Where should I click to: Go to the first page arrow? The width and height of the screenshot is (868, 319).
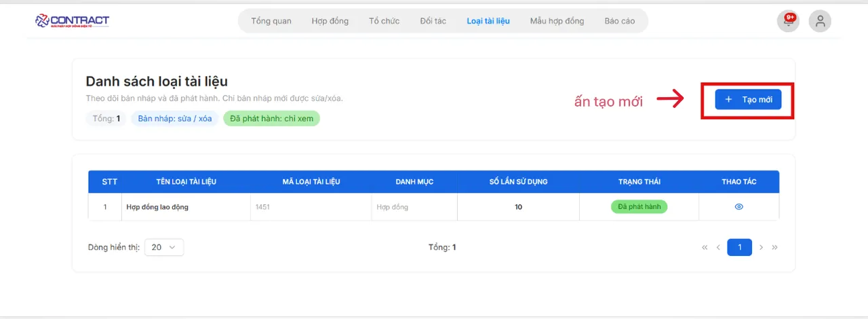tap(705, 248)
